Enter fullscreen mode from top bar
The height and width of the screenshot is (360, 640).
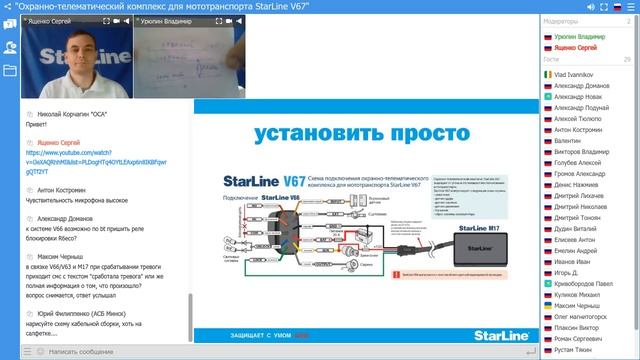[x=604, y=7]
